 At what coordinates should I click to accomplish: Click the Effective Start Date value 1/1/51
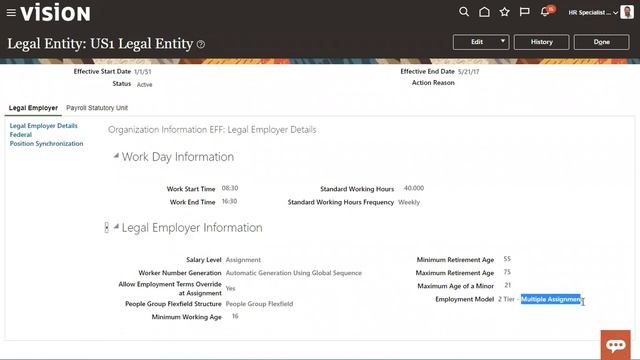[x=143, y=72]
